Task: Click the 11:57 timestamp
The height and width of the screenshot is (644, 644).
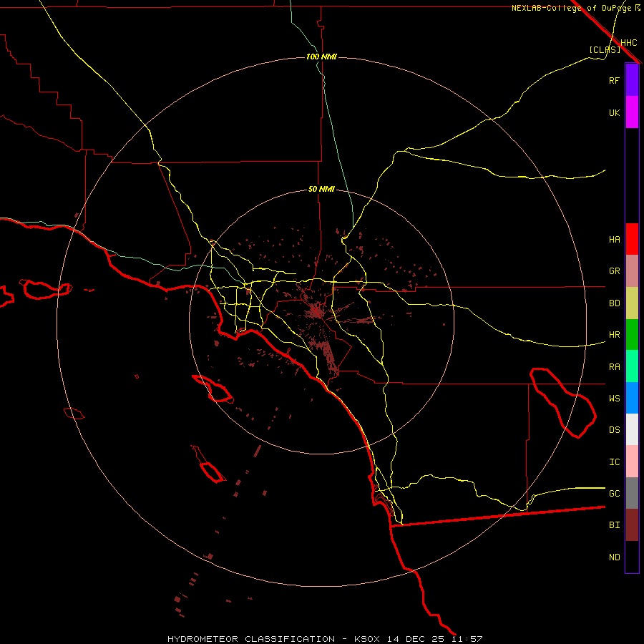Action: click(467, 639)
